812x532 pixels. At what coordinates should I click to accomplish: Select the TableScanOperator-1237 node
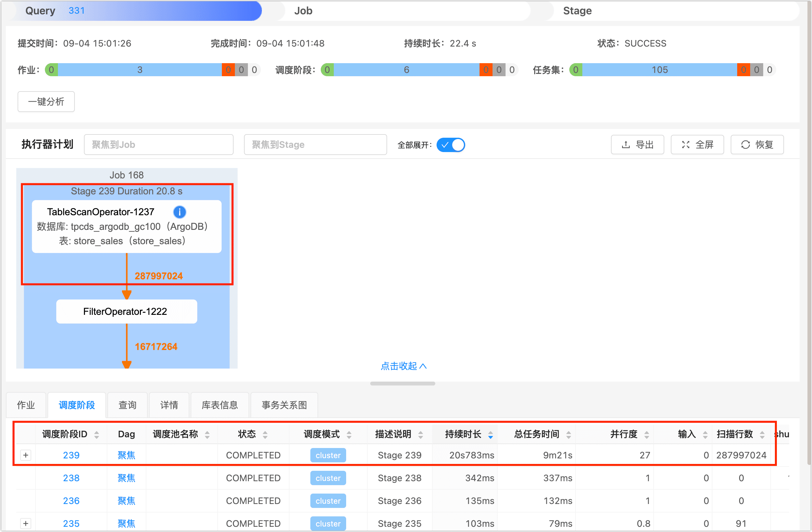tap(127, 226)
